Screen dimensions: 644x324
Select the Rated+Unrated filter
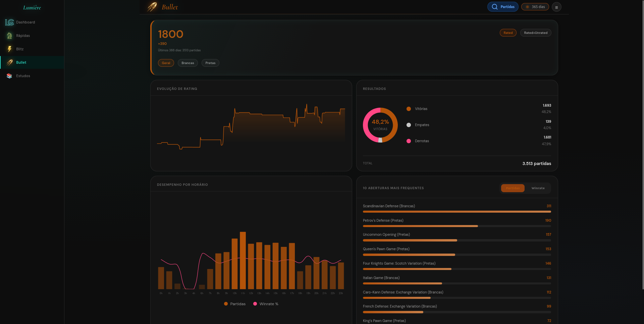tap(536, 33)
